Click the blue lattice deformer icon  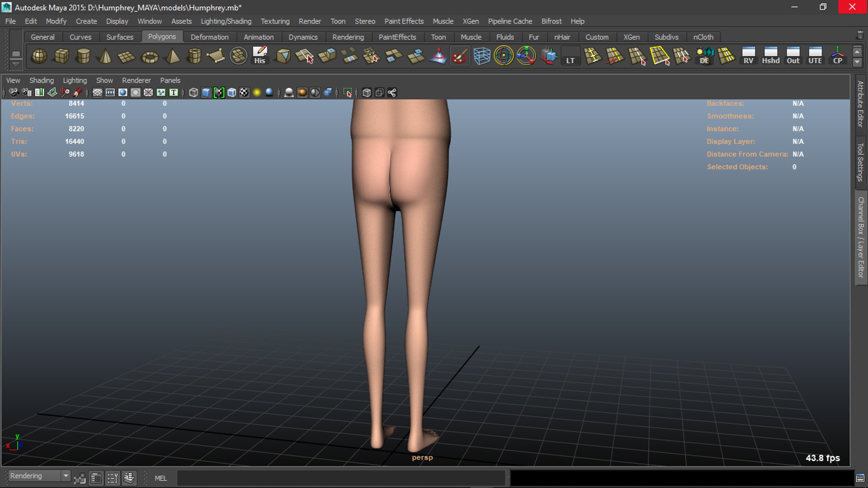click(x=482, y=56)
